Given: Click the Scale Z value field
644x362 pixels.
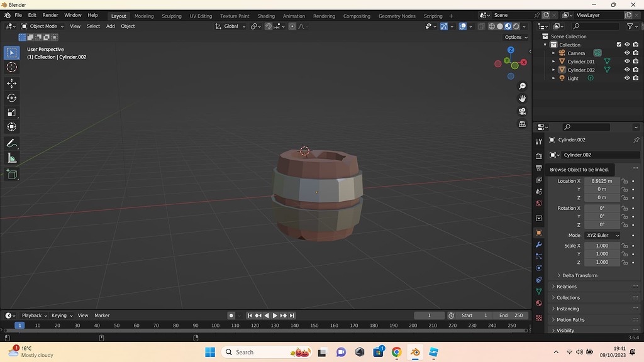Looking at the screenshot, I should point(602,262).
